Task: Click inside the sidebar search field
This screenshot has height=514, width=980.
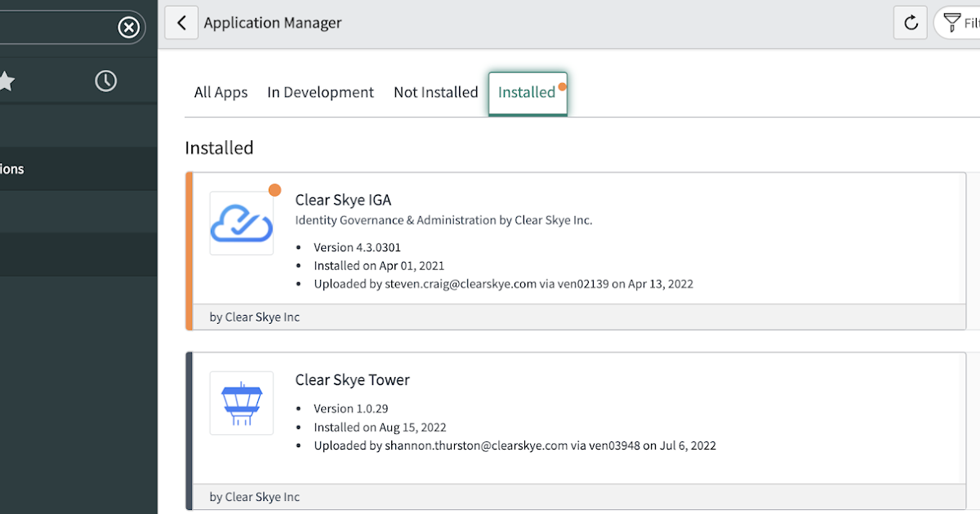Action: (57, 27)
